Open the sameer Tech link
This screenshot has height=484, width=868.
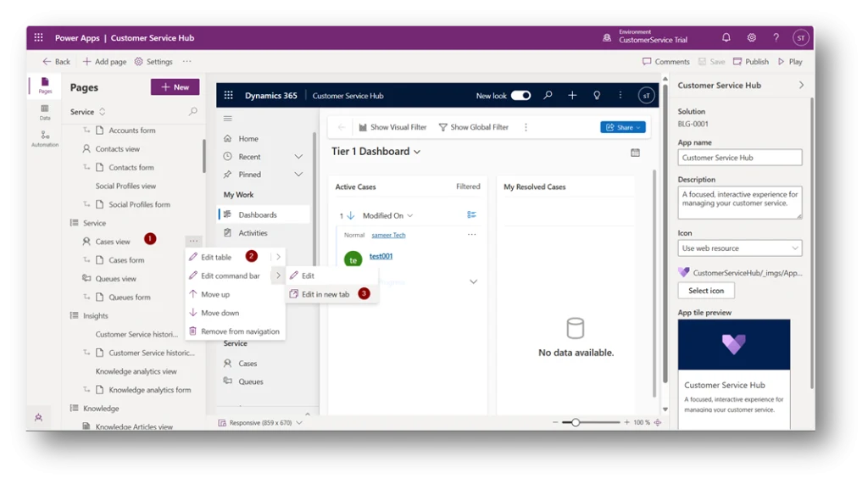(388, 235)
